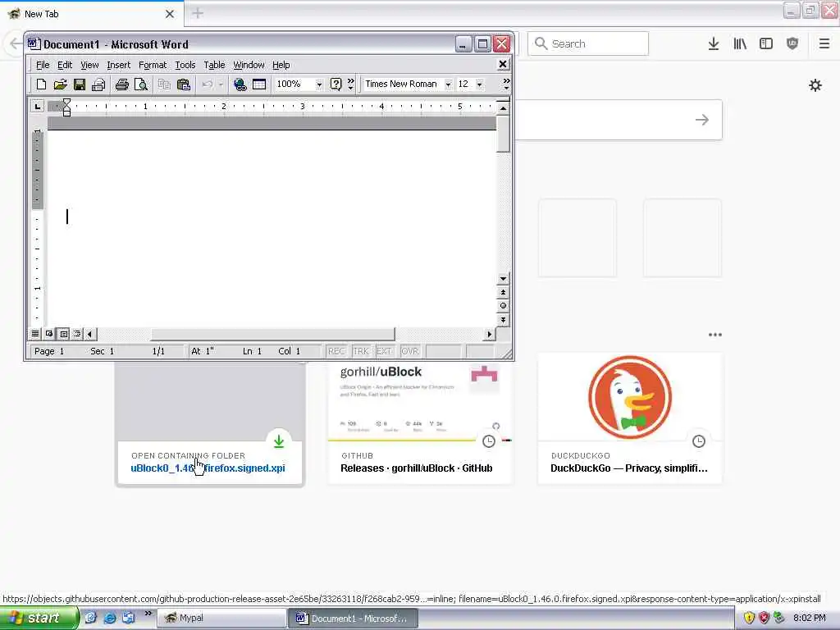The width and height of the screenshot is (840, 630).
Task: Open the Edit menu in Word
Action: 65,65
